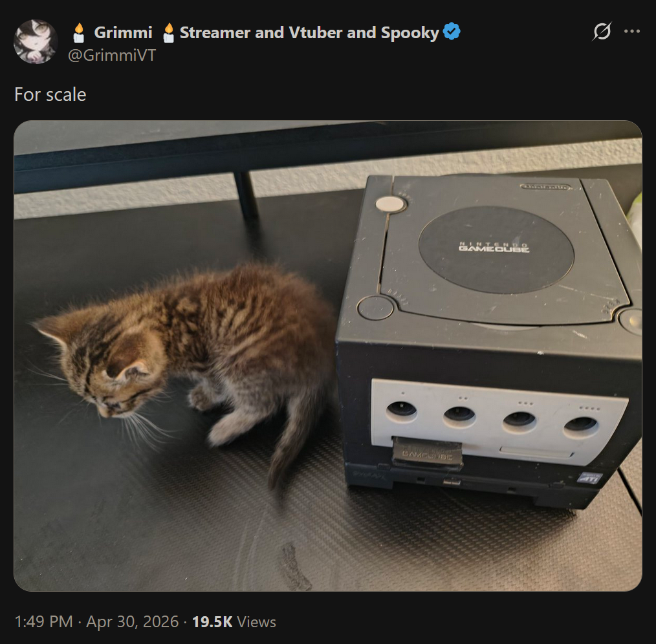Click the Apr 30, 2026 date
Image resolution: width=656 pixels, height=644 pixels.
coord(132,622)
